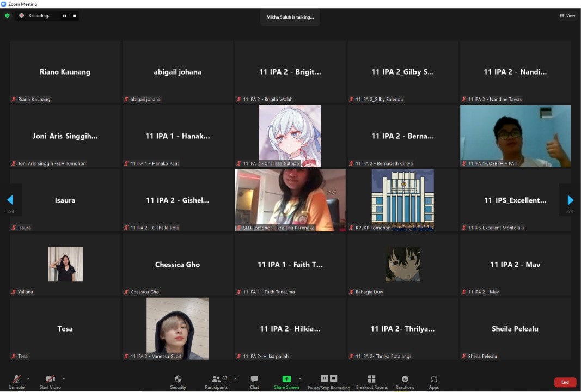Click the red End button
Screen dimensions: 581x392
(565, 382)
